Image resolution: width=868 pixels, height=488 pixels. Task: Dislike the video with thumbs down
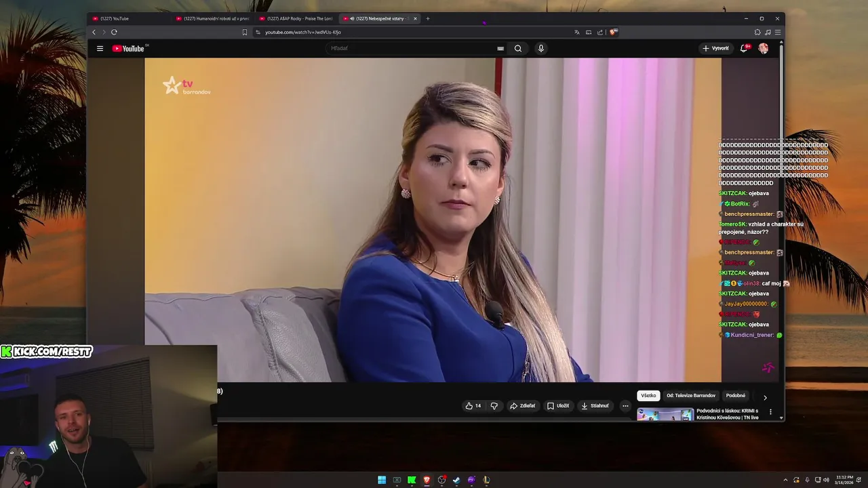(x=494, y=406)
